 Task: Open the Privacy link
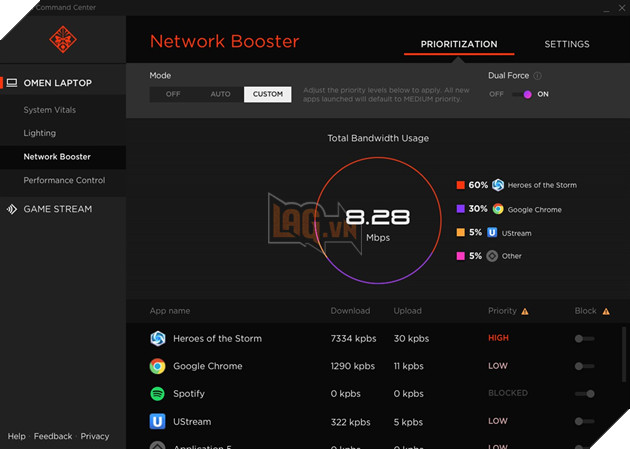[x=95, y=436]
